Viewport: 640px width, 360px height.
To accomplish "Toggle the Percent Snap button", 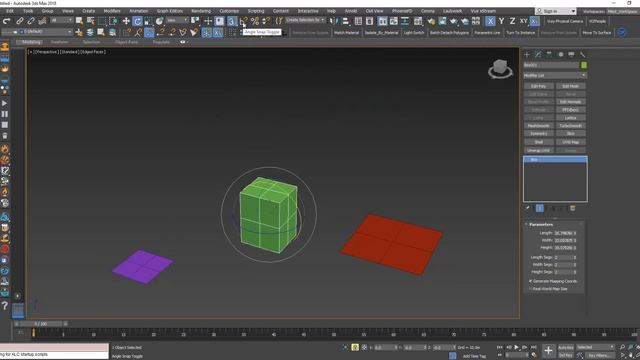I will 255,21.
